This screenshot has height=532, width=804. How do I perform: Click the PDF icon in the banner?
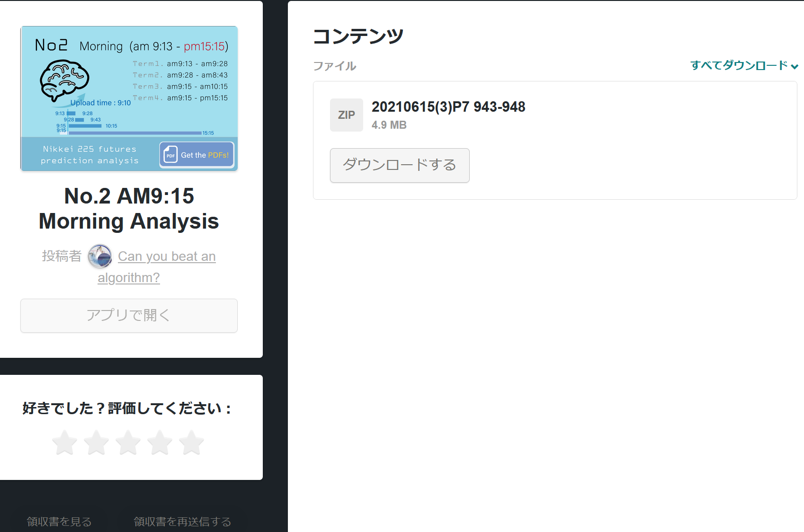click(x=170, y=155)
